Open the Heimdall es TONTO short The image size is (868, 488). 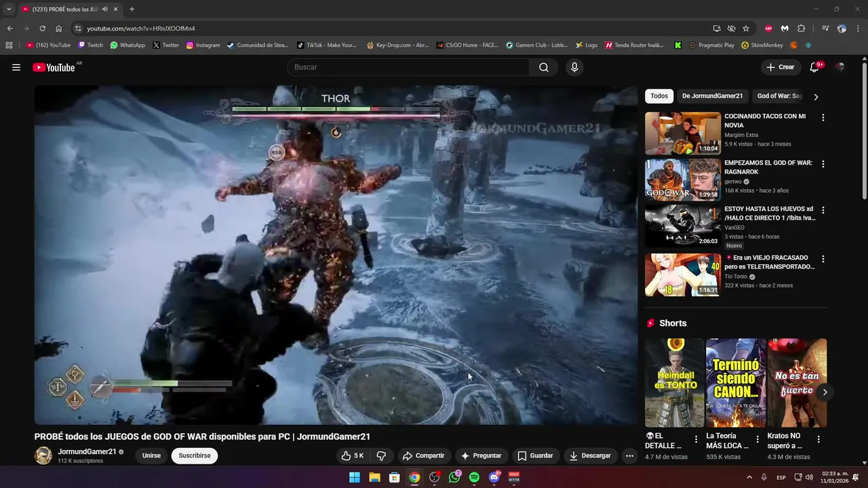tap(674, 383)
